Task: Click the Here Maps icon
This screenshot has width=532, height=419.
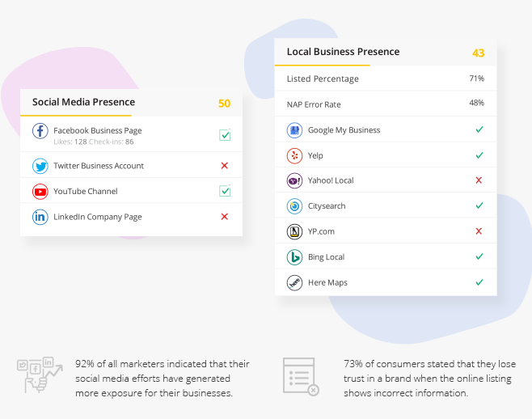Action: (x=294, y=282)
